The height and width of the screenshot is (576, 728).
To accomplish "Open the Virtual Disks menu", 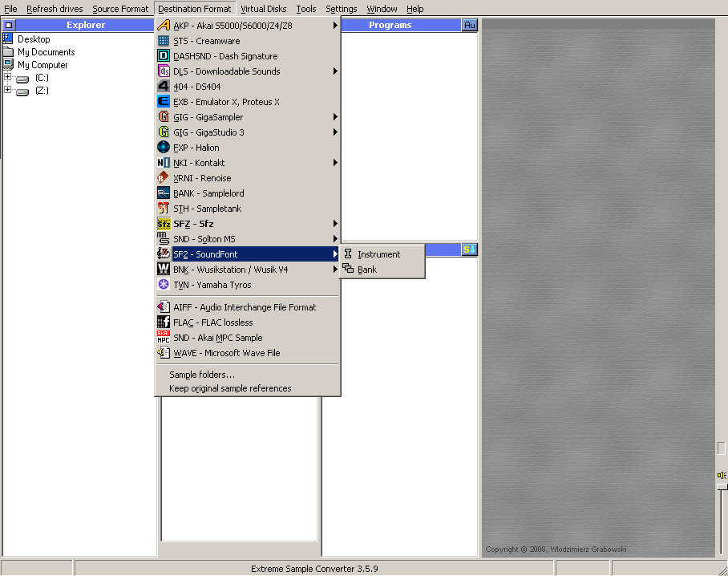I will (263, 9).
